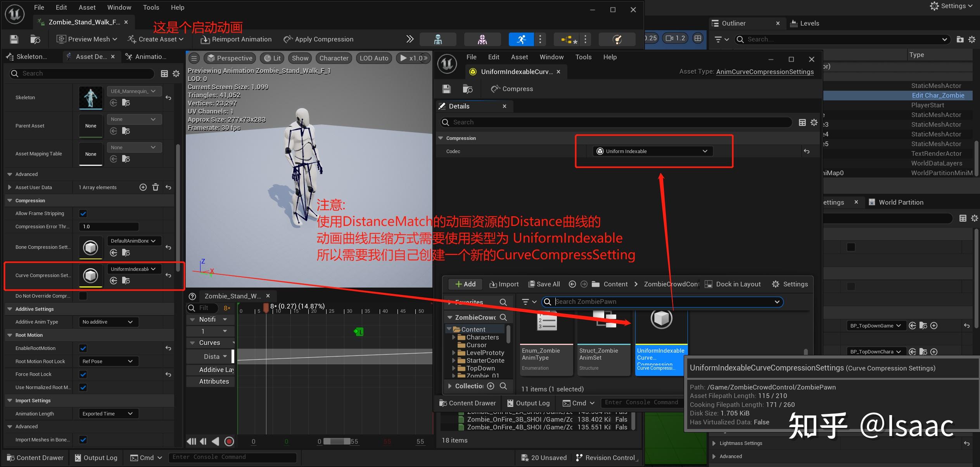Save the Zombie_Stand_Walk_F_1 animation asset
Image resolution: width=980 pixels, height=467 pixels.
tap(13, 39)
